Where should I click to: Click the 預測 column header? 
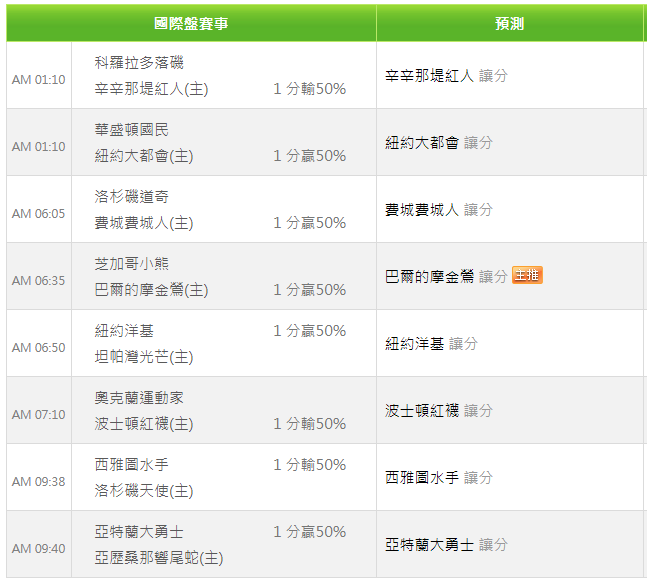[x=510, y=24]
